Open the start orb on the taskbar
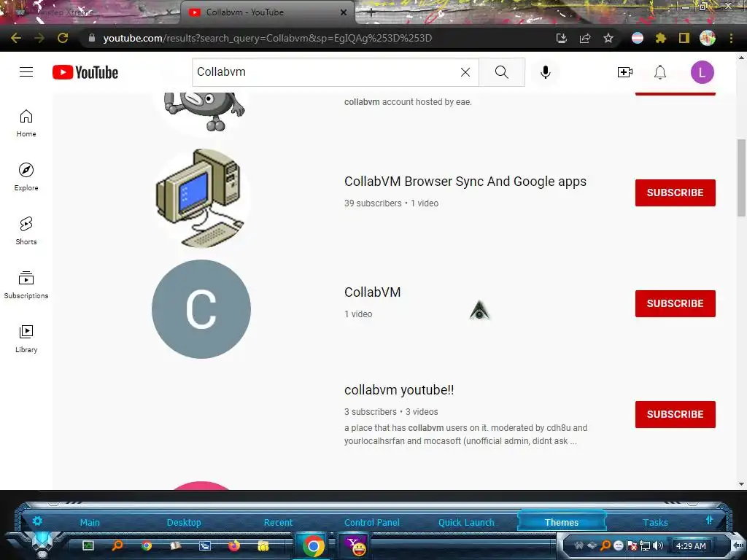747x560 pixels. pyautogui.click(x=42, y=544)
